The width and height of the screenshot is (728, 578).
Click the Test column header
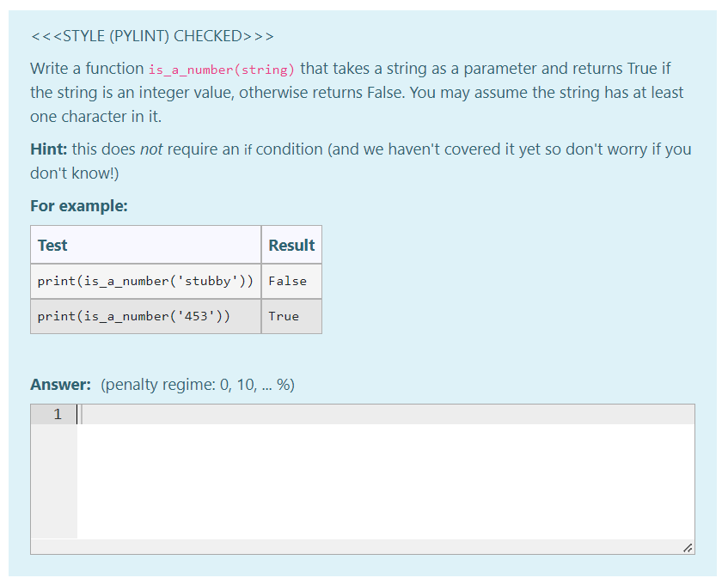point(52,244)
